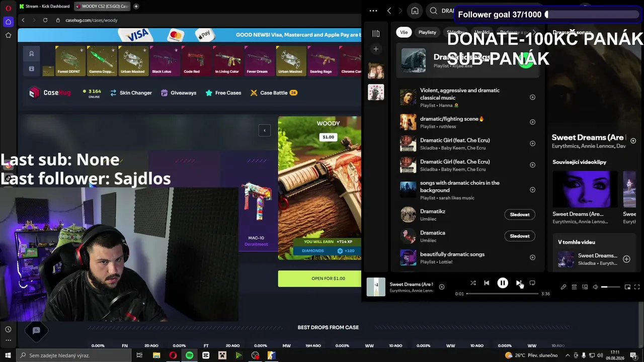Open Spotify from Windows taskbar
The width and height of the screenshot is (644, 362).
tap(189, 355)
